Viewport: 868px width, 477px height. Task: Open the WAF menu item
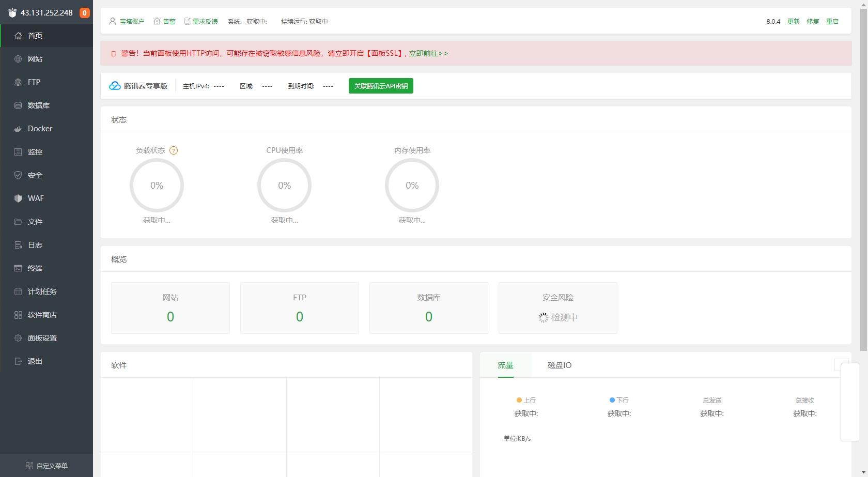coord(47,198)
